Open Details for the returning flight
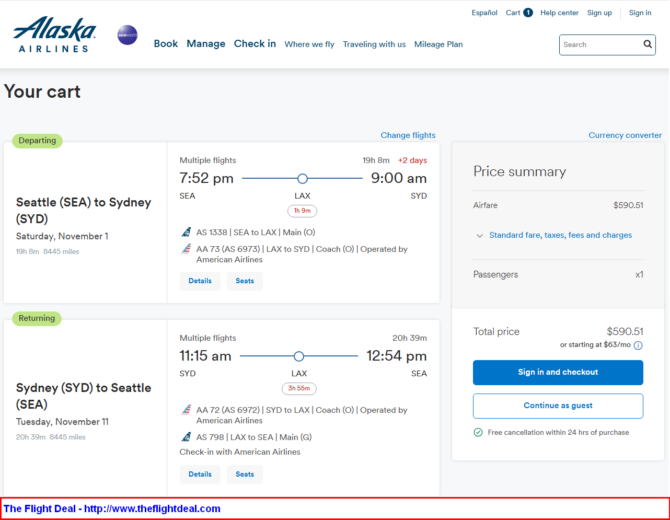 click(200, 474)
